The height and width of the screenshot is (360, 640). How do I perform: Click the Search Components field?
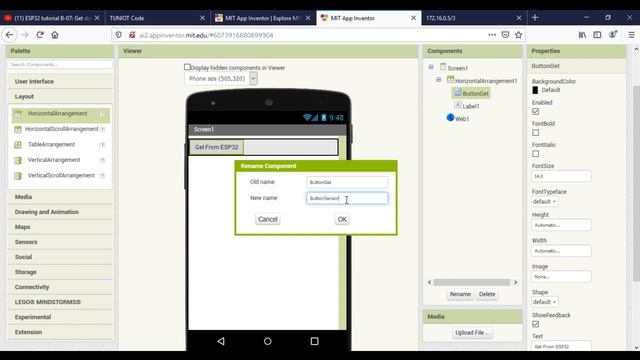(60, 64)
